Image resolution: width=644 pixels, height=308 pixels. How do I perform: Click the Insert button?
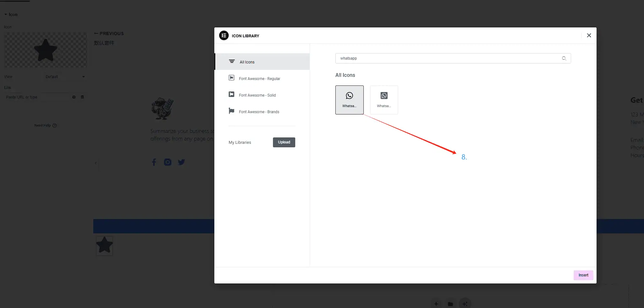tap(583, 275)
